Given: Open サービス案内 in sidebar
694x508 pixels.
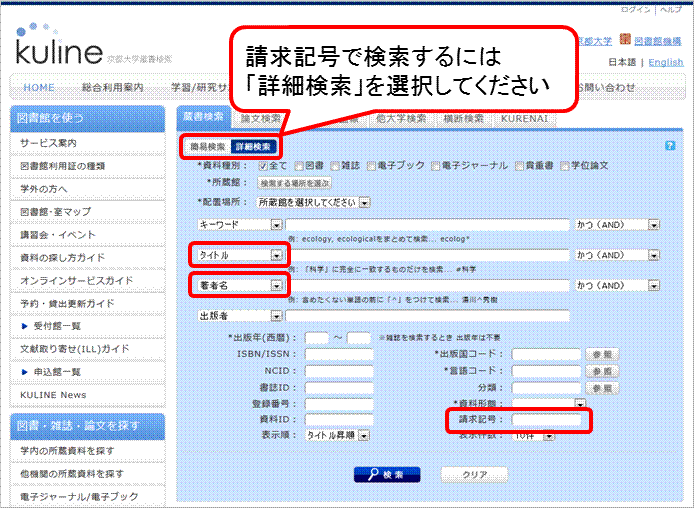Looking at the screenshot, I should pyautogui.click(x=88, y=143).
